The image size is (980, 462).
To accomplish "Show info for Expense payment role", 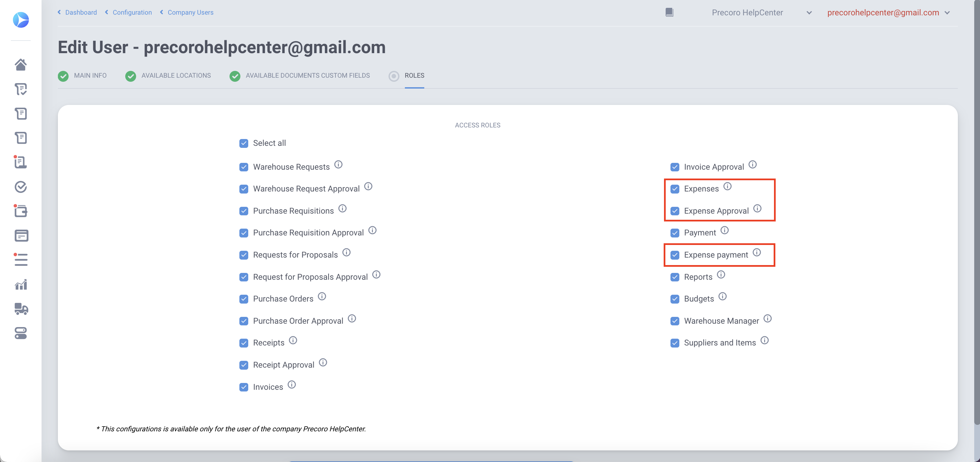I will pos(757,252).
